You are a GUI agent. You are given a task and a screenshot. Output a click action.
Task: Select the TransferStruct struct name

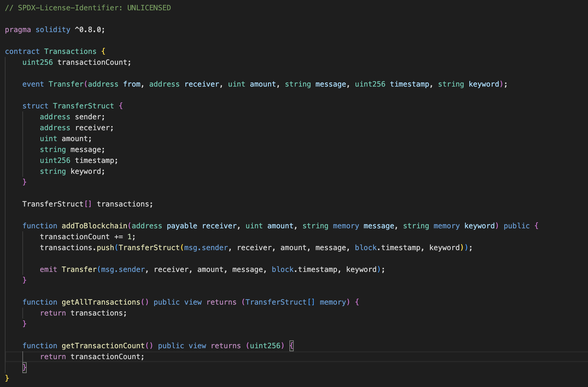83,106
